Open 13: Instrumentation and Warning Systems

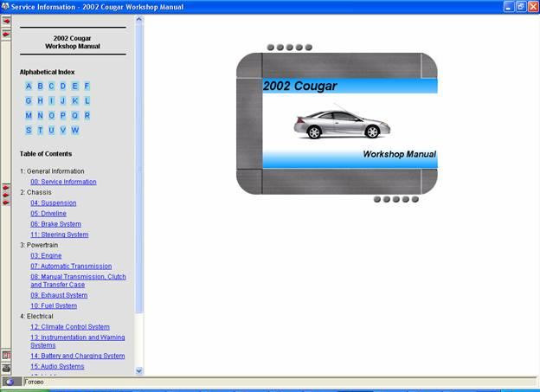(78, 341)
